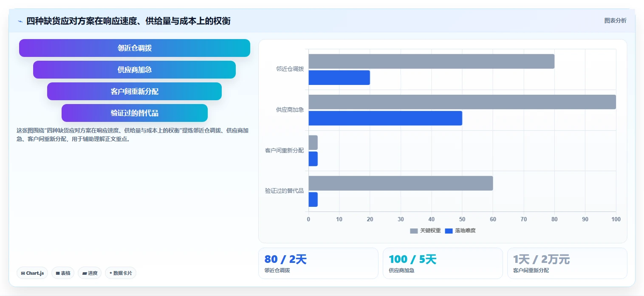Click the gray 关键权重 bar for 客户间重新分配
This screenshot has height=296, width=644.
click(313, 143)
